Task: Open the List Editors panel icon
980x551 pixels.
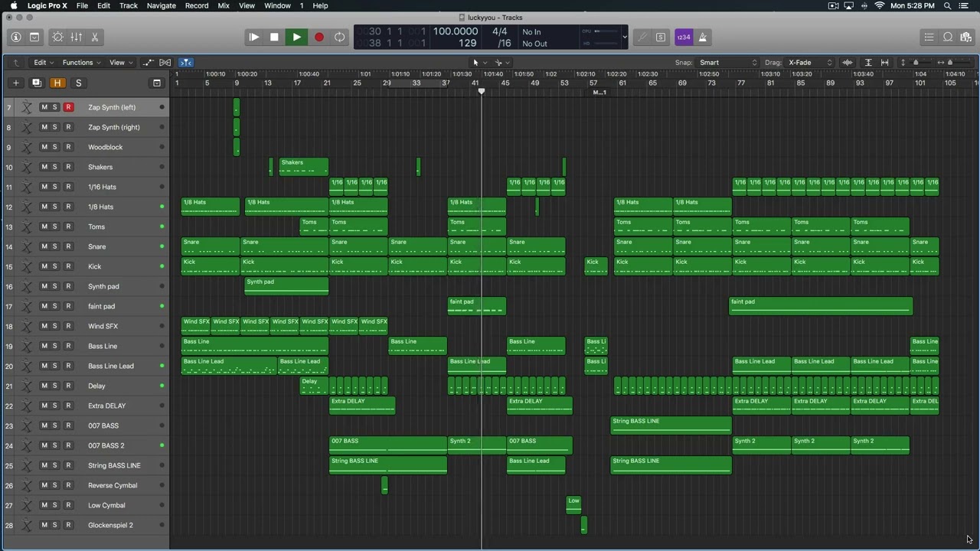Action: click(929, 37)
